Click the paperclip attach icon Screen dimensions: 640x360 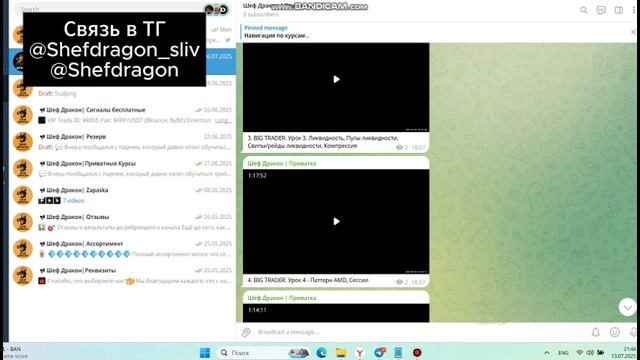(246, 332)
